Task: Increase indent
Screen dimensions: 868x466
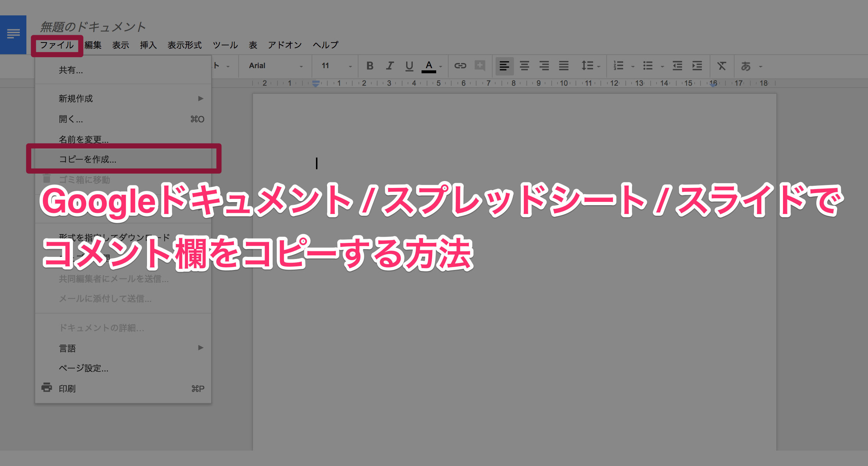Action: click(697, 66)
